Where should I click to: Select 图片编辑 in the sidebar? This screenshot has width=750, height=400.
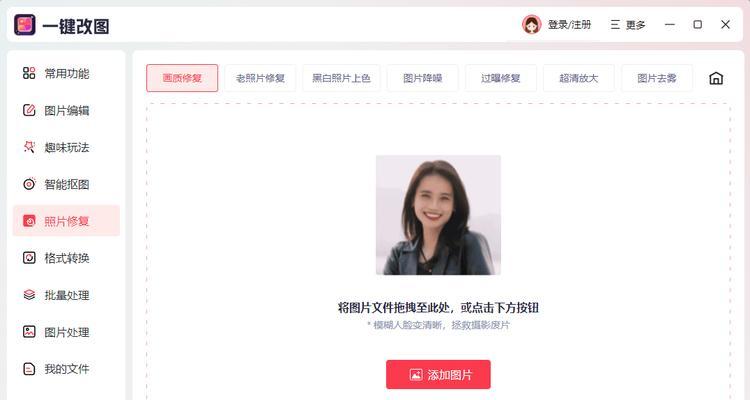[x=66, y=111]
